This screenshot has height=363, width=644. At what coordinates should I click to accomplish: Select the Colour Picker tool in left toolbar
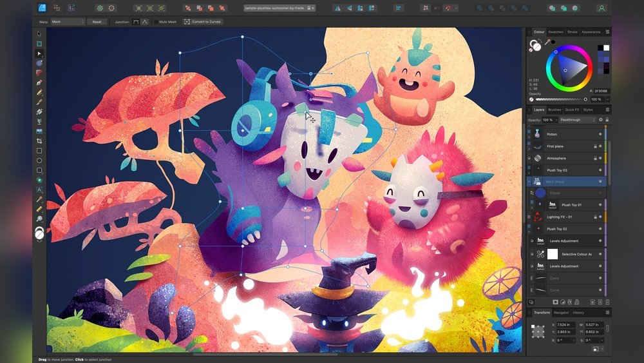tap(39, 199)
